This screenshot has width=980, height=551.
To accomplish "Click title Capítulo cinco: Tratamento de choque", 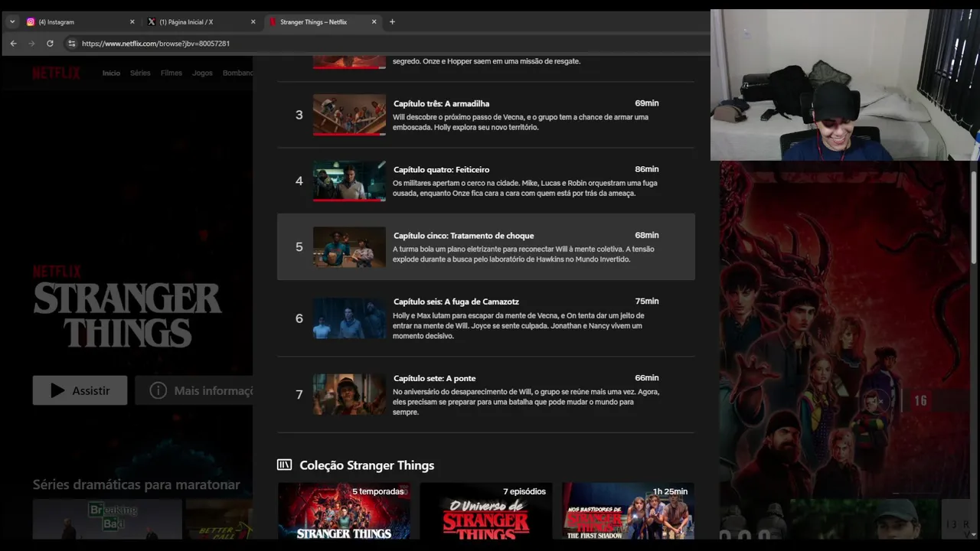I will click(463, 236).
